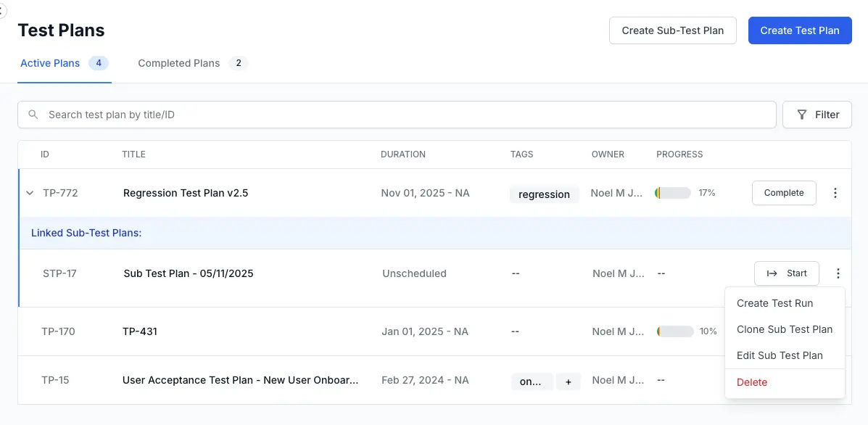
Task: Choose Create Test Run from the context menu
Action: pos(775,303)
